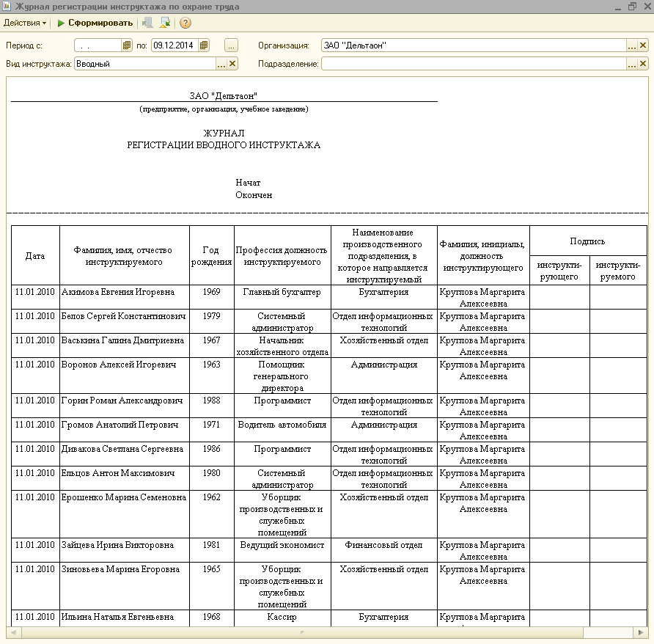The image size is (654, 644).
Task: Click the horizontal scrollbar right arrow
Action: 641,632
